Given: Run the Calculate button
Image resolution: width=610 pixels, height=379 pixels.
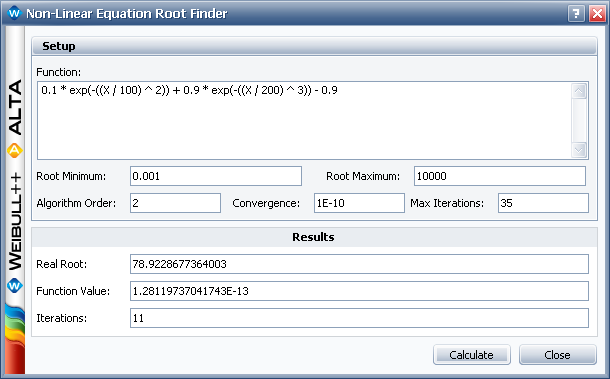Looking at the screenshot, I should click(x=472, y=354).
